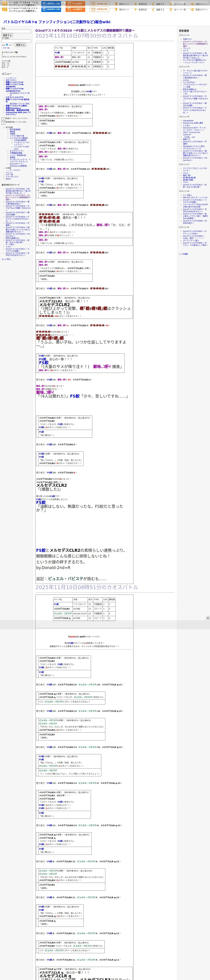This screenshot has height=980, width=210.
Task: Open ルイネロの占い in update history
Action: click(x=189, y=82)
